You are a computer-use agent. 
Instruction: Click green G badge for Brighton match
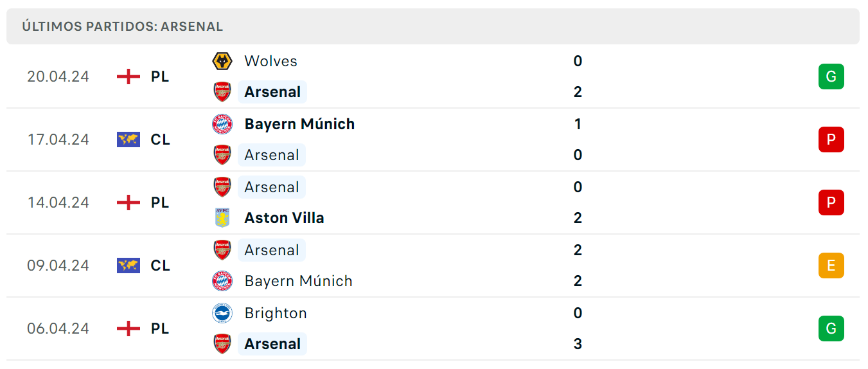831,328
